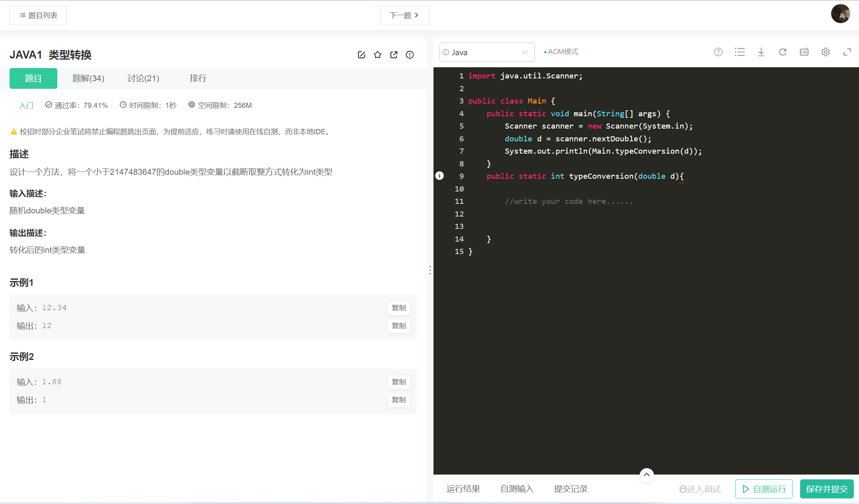Click the 通过率 pass rate checkmark icon
The width and height of the screenshot is (859, 504).
pyautogui.click(x=49, y=105)
